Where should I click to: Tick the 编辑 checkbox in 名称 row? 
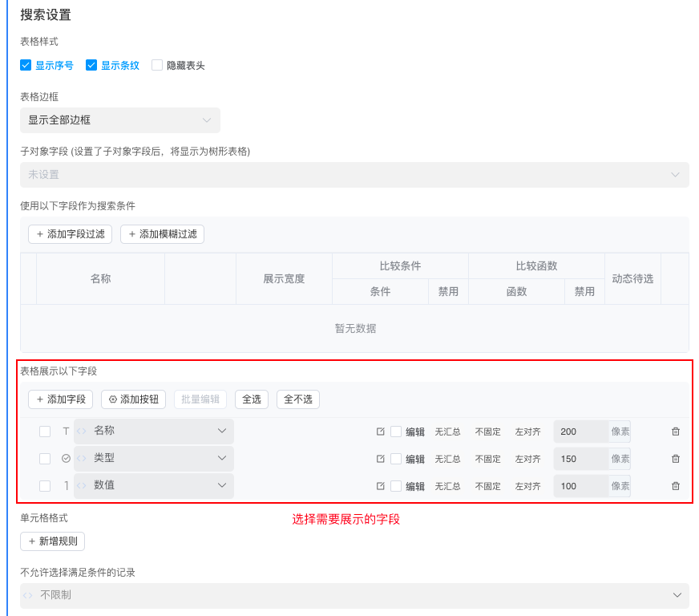pos(396,432)
